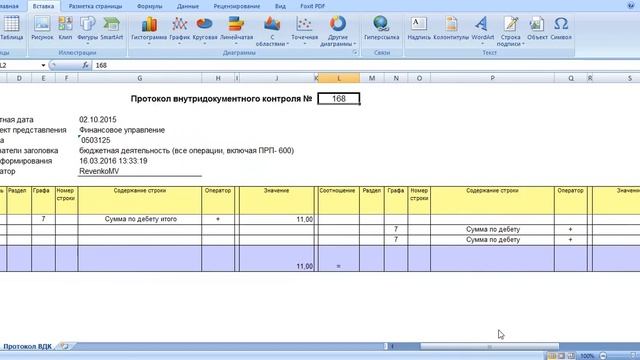
Task: Open the Формулы tab
Action: pyautogui.click(x=149, y=6)
